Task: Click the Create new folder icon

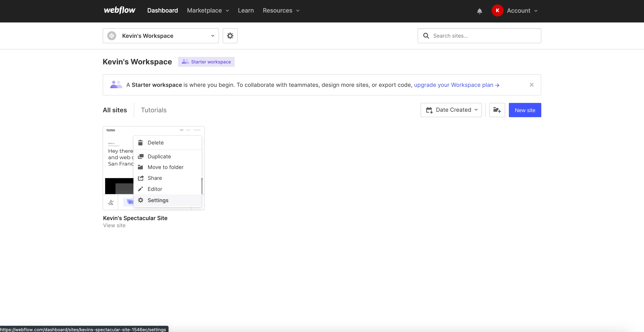Action: pyautogui.click(x=497, y=110)
